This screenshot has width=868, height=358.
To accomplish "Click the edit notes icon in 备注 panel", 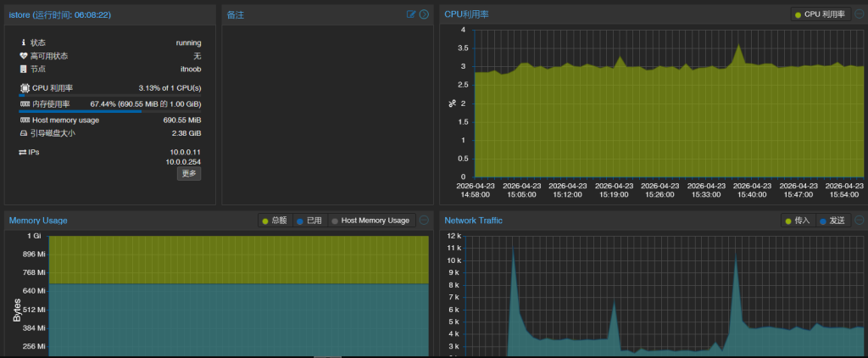I will 411,14.
